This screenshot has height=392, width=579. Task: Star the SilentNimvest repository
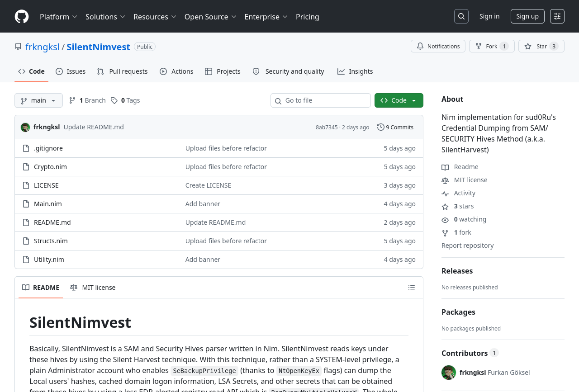(536, 46)
